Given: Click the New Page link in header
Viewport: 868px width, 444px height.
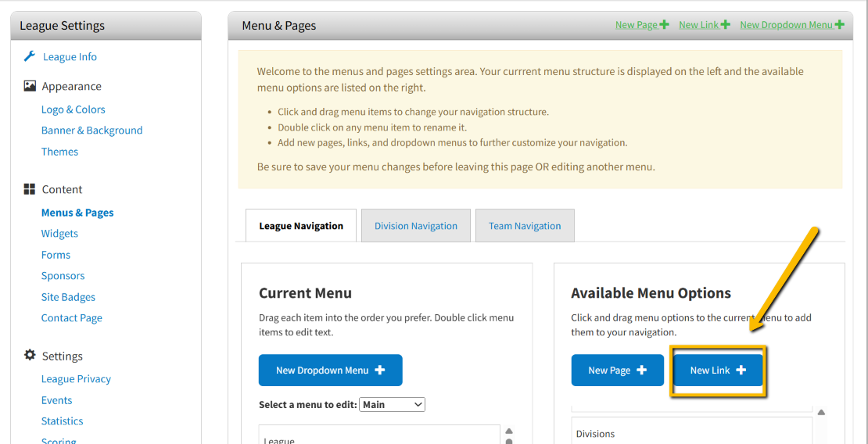Looking at the screenshot, I should point(637,25).
